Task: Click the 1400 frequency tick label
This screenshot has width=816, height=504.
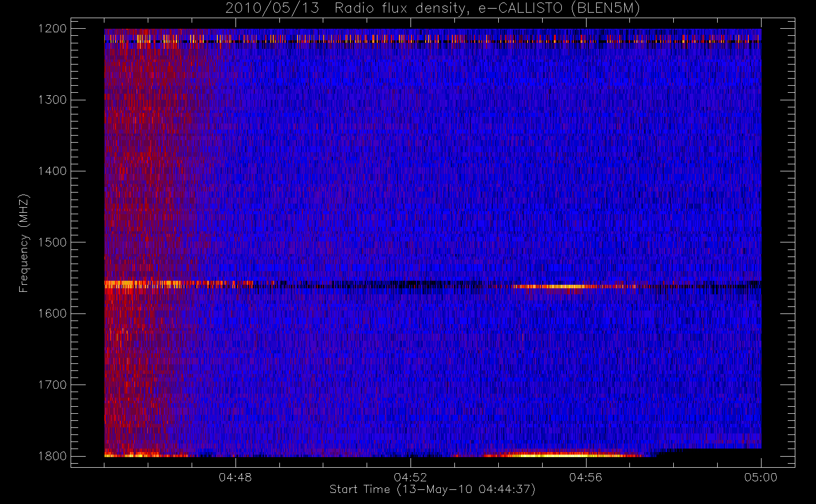Action: click(x=52, y=171)
